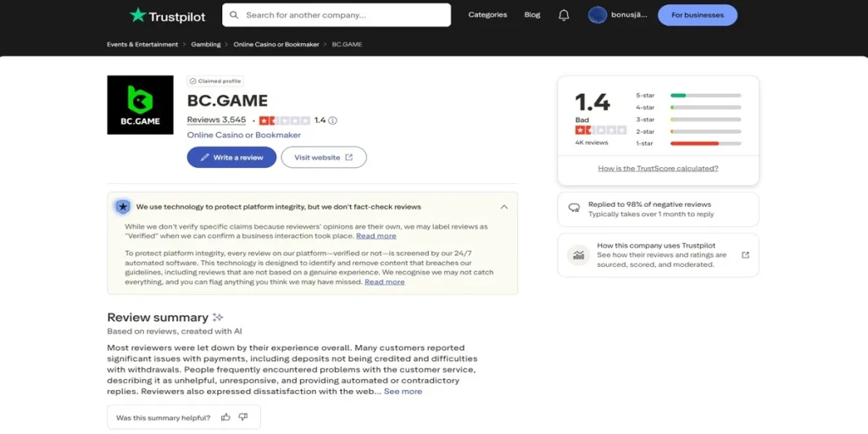Click the external link icon in Visit website

348,157
